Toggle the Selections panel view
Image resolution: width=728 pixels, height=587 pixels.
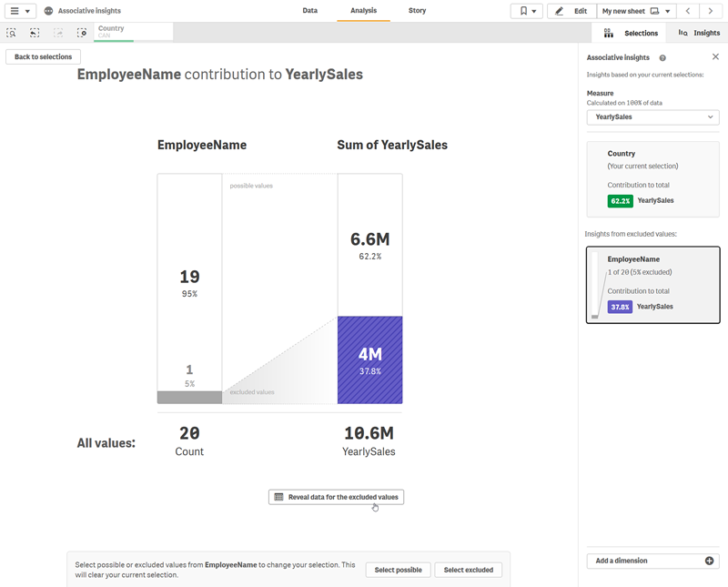click(631, 33)
